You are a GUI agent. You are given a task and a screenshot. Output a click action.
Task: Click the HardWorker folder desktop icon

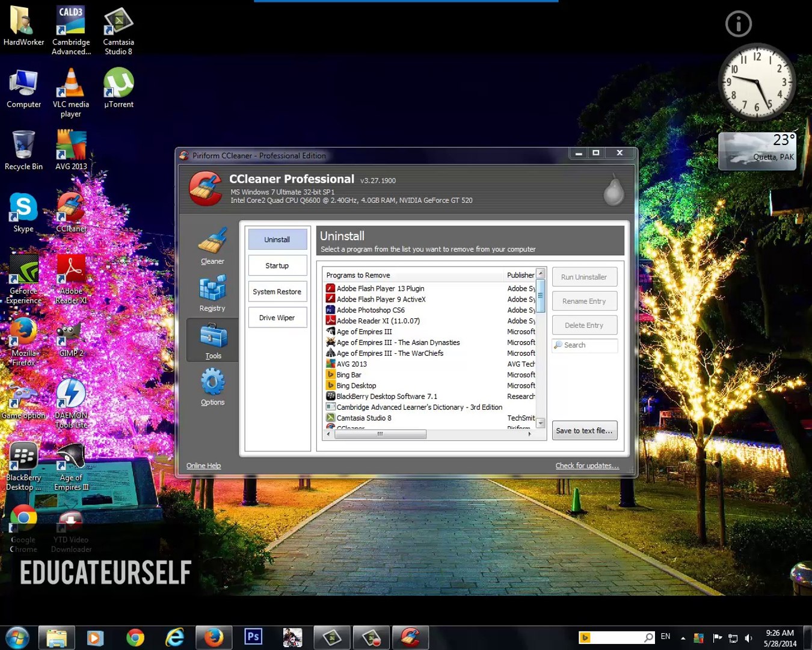pos(23,26)
